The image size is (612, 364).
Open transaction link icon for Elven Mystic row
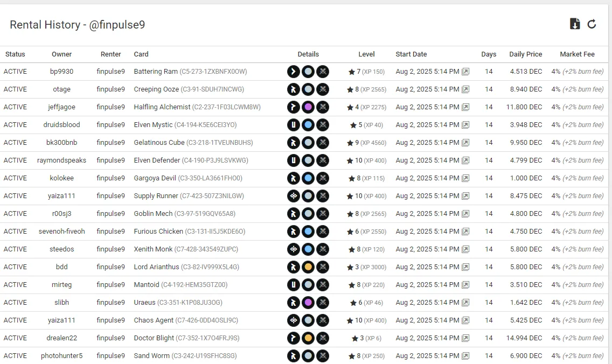pos(465,125)
